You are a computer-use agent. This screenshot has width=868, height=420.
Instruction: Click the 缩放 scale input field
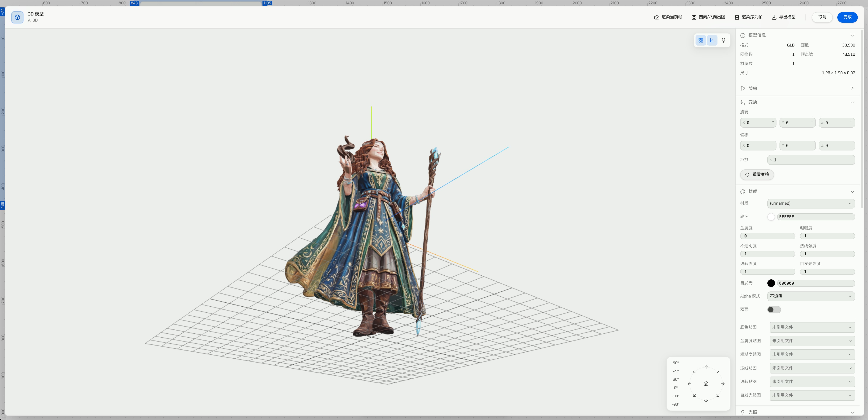point(811,160)
